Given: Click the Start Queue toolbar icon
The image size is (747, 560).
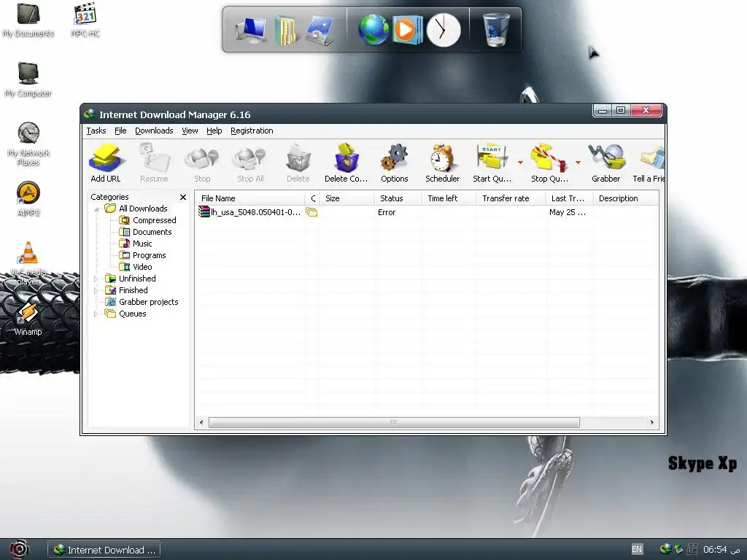Looking at the screenshot, I should coord(492,163).
